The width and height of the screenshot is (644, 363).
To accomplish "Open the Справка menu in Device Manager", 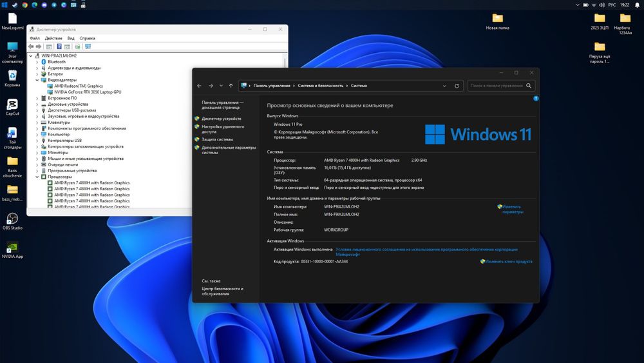I will 87,38.
